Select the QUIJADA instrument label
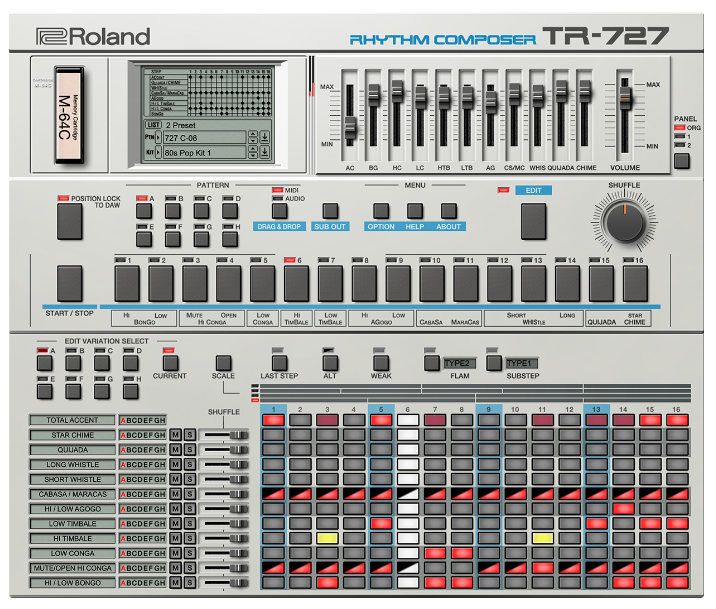The image size is (716, 609). point(72,450)
